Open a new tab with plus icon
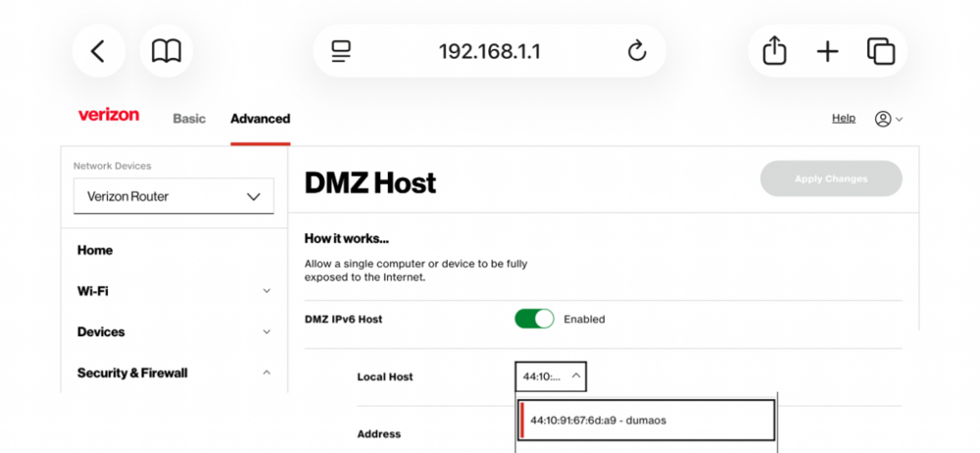Image resolution: width=980 pixels, height=453 pixels. pos(828,51)
